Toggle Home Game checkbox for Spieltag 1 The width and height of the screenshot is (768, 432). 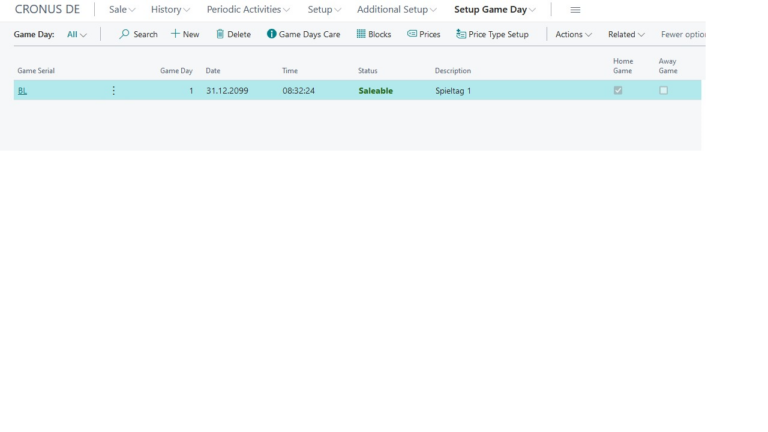(x=618, y=90)
